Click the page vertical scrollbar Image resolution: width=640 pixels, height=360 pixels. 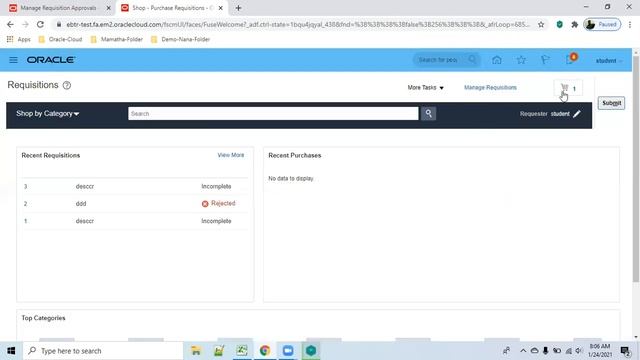tap(636, 169)
